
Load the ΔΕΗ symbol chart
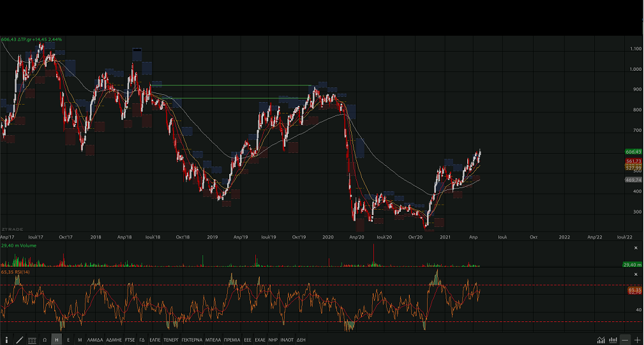tap(301, 340)
